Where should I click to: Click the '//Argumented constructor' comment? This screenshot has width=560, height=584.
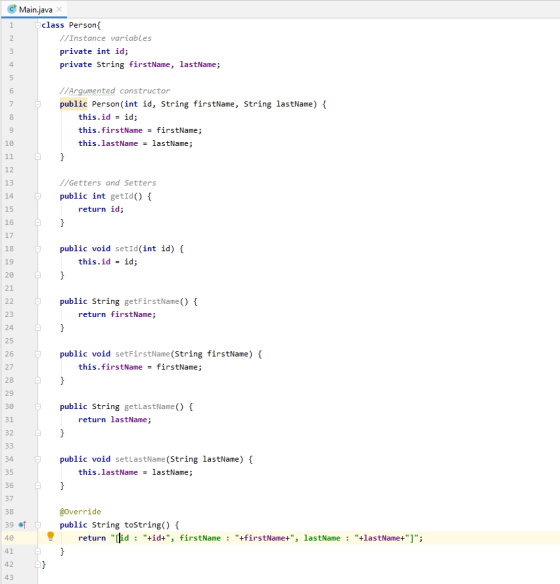[115, 91]
